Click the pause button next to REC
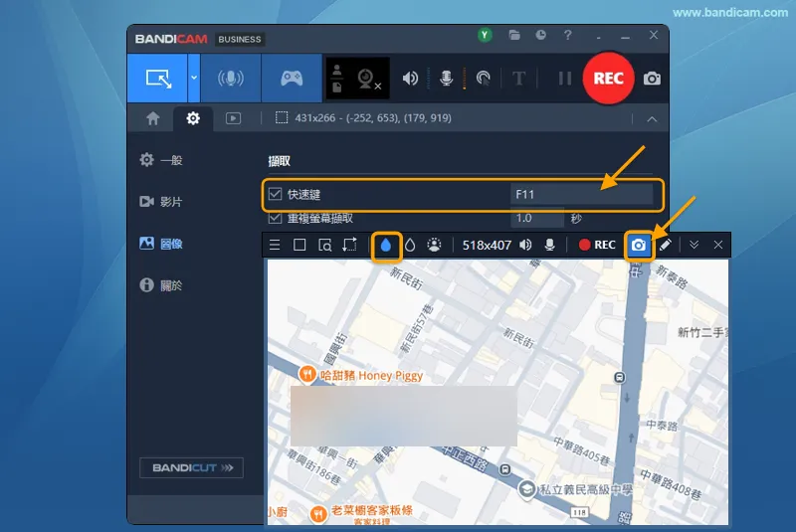 (x=564, y=79)
